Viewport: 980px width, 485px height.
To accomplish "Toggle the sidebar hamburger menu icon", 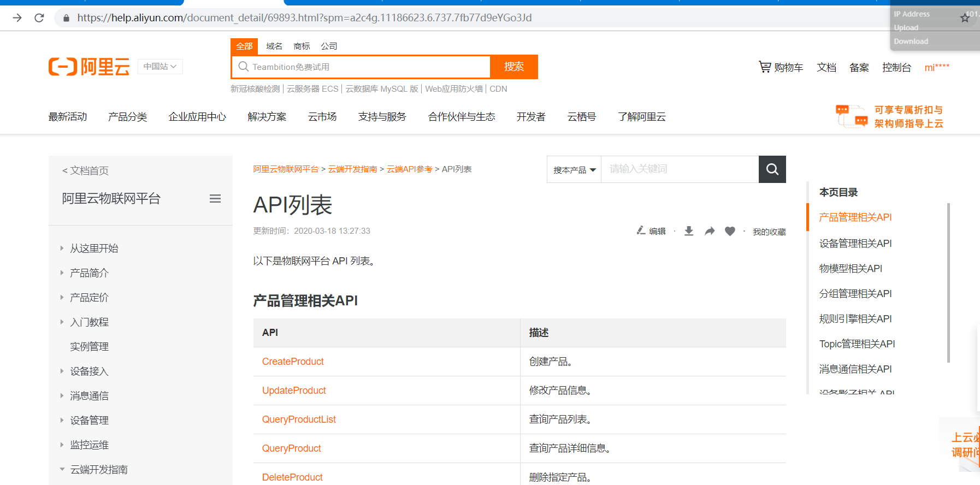I will pos(215,199).
